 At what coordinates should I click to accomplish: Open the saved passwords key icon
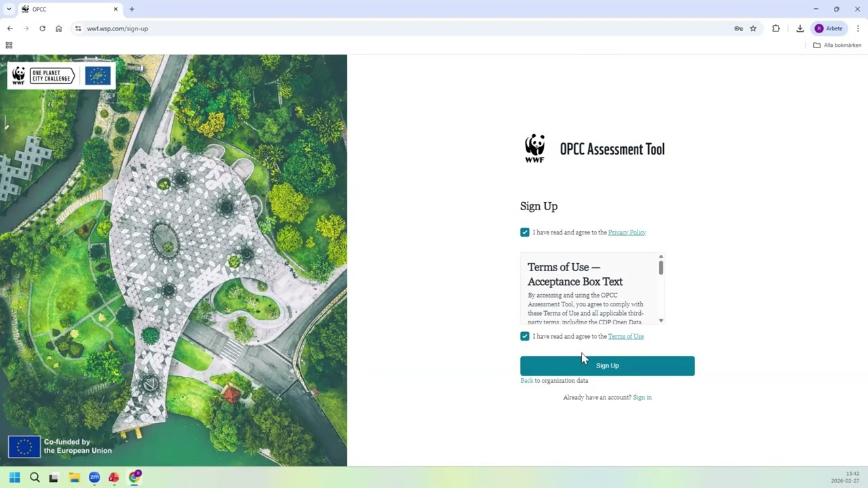738,28
